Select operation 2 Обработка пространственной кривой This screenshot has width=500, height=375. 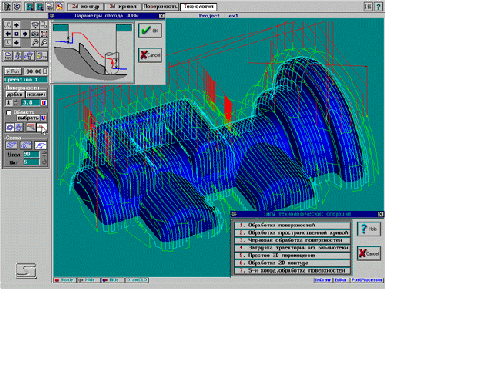coord(292,233)
